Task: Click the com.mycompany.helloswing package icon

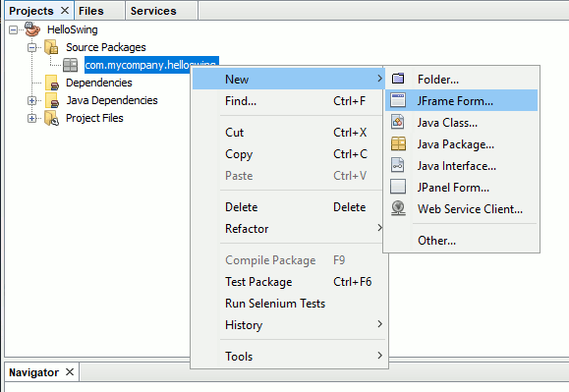Action: pos(70,65)
